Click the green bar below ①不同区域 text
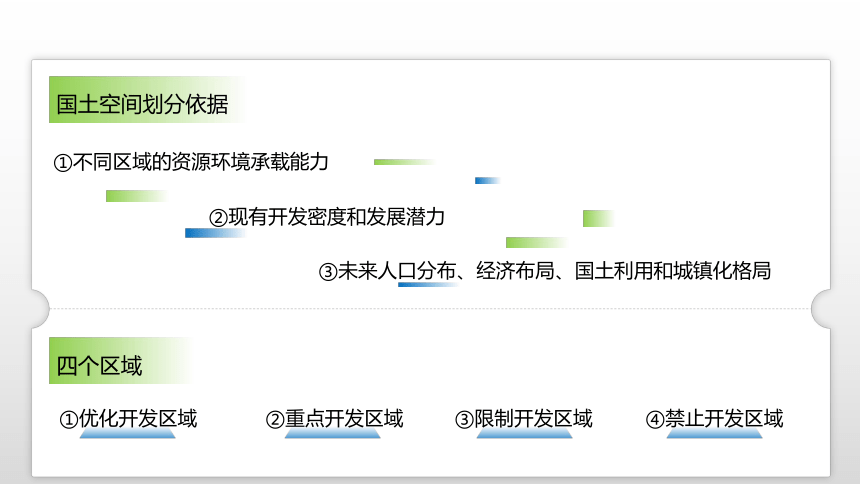This screenshot has width=860, height=484. coord(137,196)
